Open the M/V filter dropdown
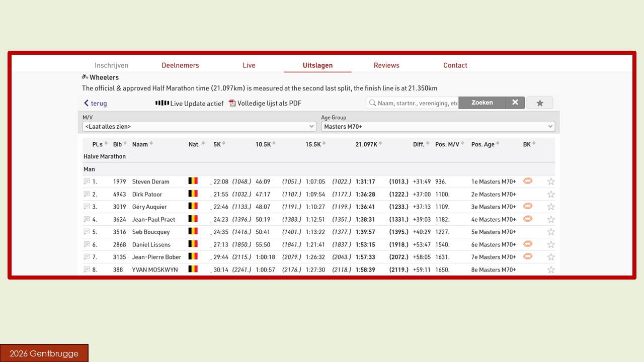This screenshot has height=362, width=644. tap(199, 127)
